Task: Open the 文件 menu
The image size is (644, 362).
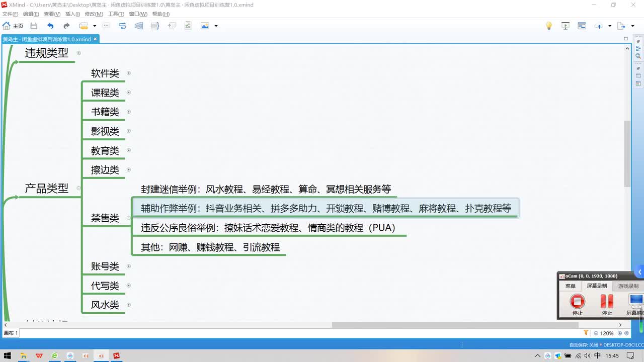Action: pyautogui.click(x=11, y=14)
